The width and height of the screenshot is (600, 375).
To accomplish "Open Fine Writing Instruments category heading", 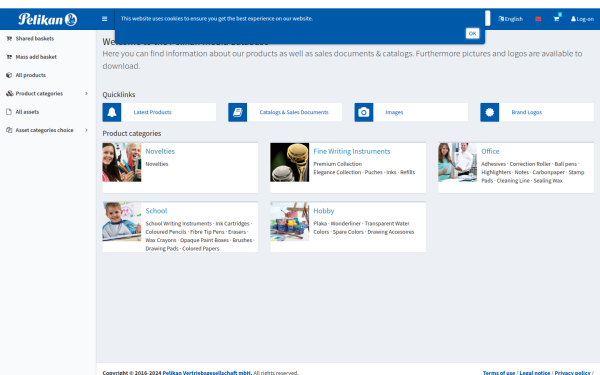I will 352,152.
